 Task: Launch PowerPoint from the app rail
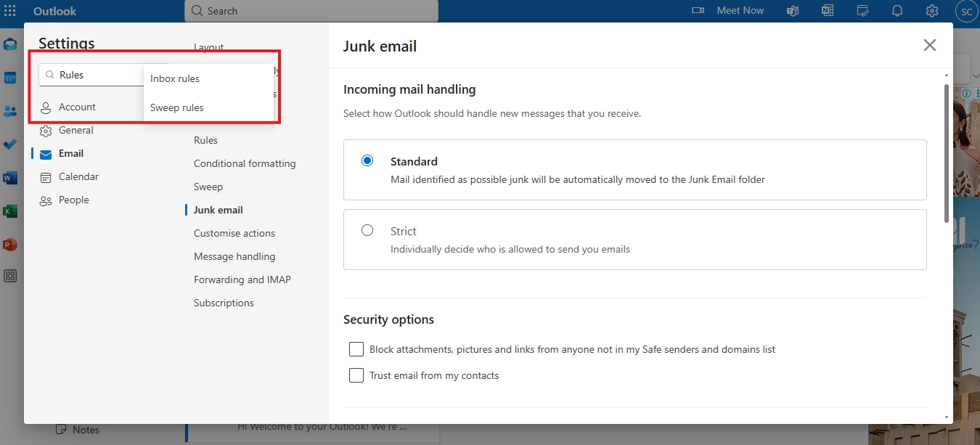pos(10,245)
